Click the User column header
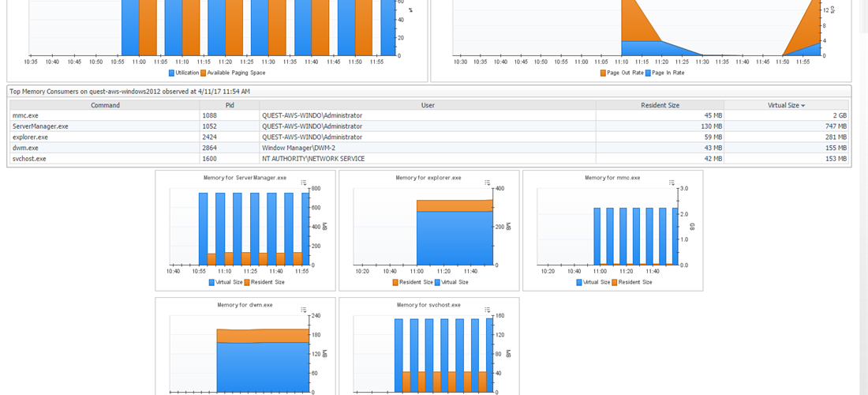The width and height of the screenshot is (868, 395). coord(427,105)
